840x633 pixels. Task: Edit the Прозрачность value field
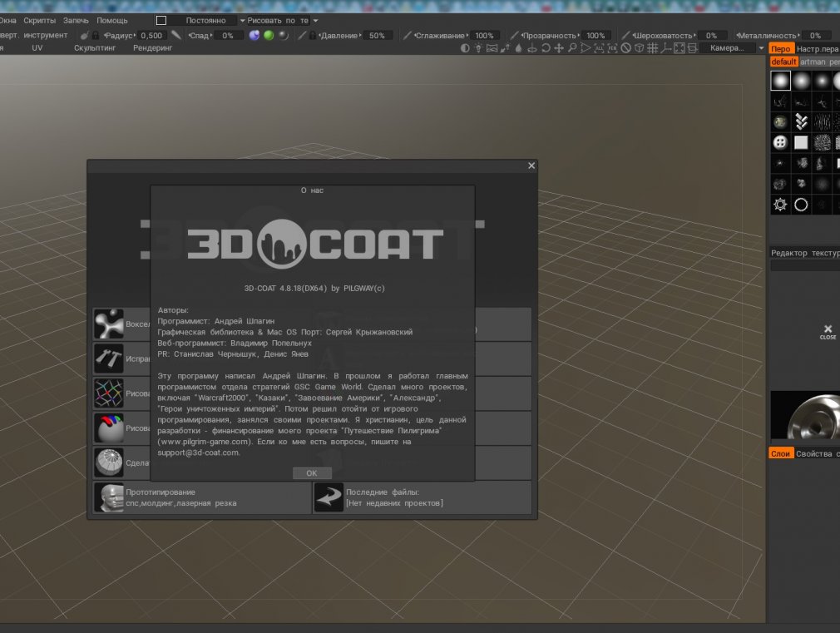tap(595, 36)
